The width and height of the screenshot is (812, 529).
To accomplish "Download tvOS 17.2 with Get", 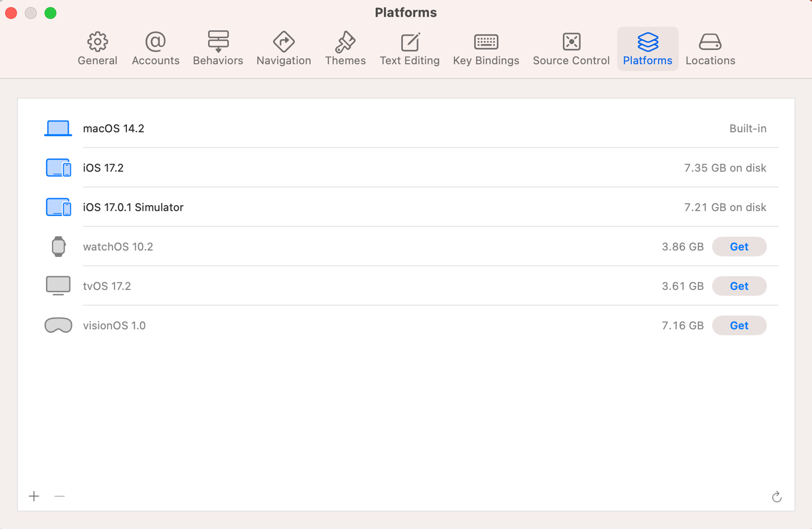I will pyautogui.click(x=739, y=286).
